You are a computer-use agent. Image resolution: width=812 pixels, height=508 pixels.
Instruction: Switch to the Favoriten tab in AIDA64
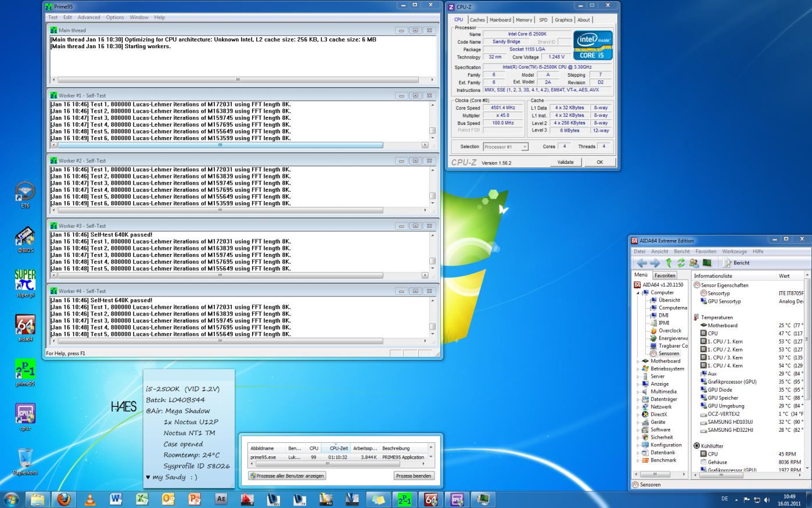(665, 276)
